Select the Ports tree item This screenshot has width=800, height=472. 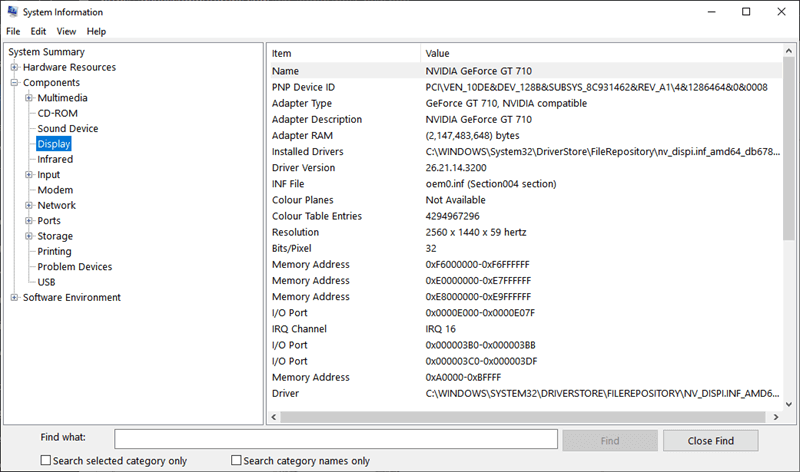pos(49,220)
